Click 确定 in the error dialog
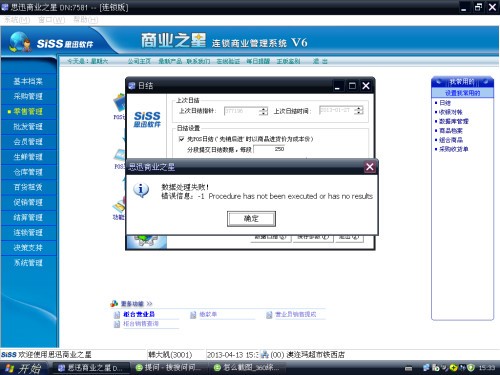The width and height of the screenshot is (500, 375). [x=251, y=219]
